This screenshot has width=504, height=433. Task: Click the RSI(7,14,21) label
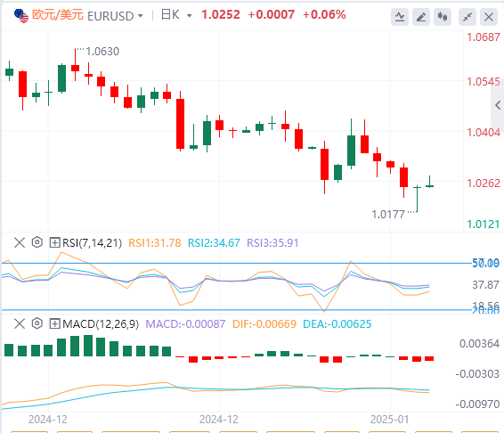(x=93, y=243)
